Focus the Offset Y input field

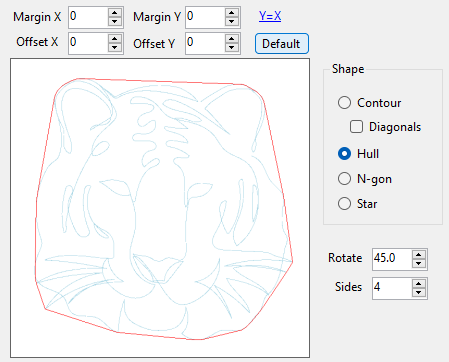click(206, 43)
